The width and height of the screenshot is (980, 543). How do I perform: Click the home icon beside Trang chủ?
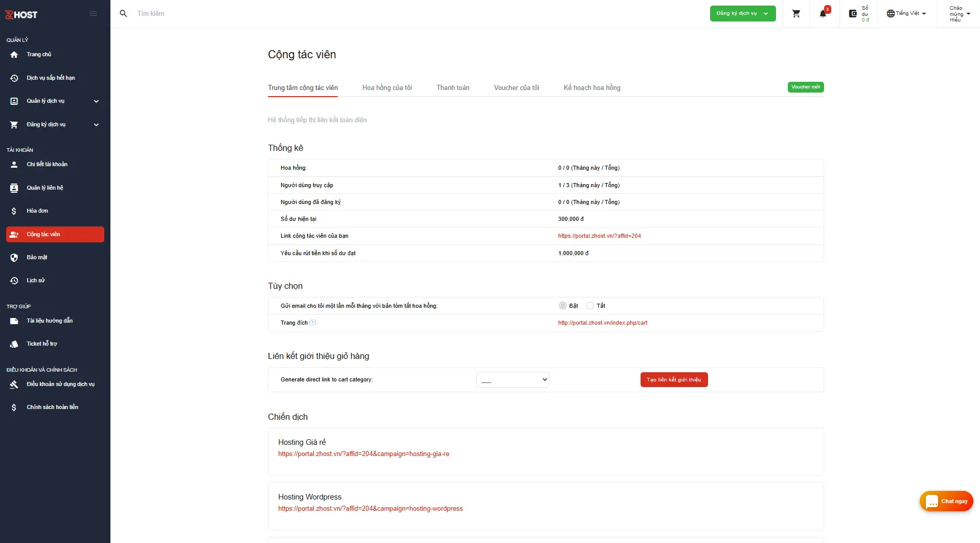(x=14, y=55)
